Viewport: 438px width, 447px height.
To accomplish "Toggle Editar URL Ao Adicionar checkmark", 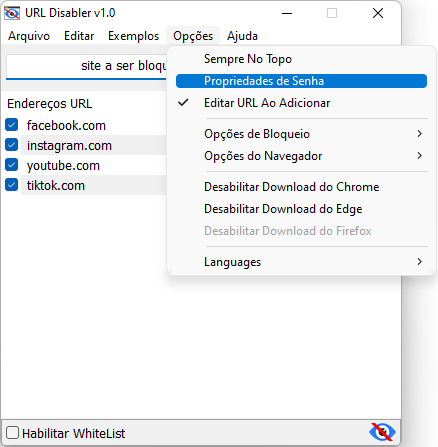I will pyautogui.click(x=301, y=103).
